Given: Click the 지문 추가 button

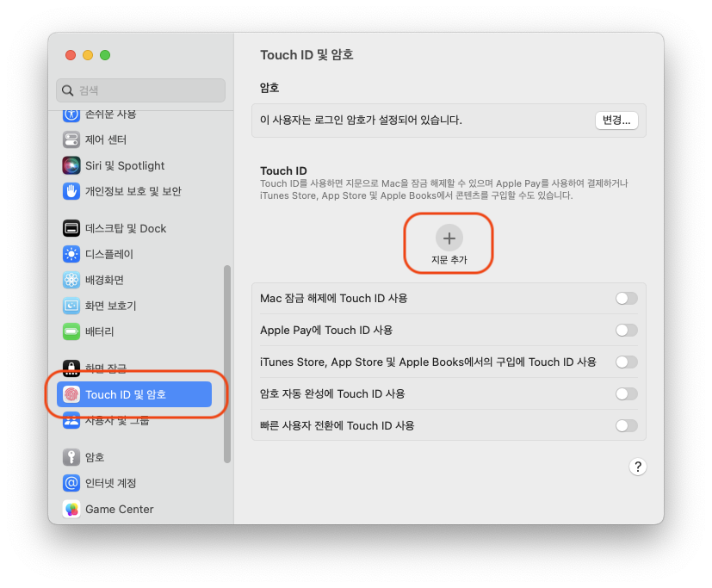Looking at the screenshot, I should (449, 242).
